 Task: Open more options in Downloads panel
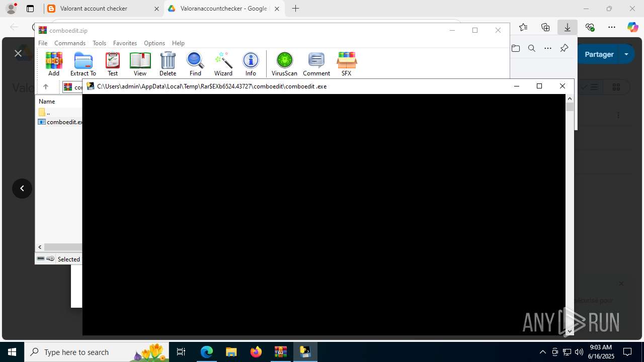click(548, 48)
